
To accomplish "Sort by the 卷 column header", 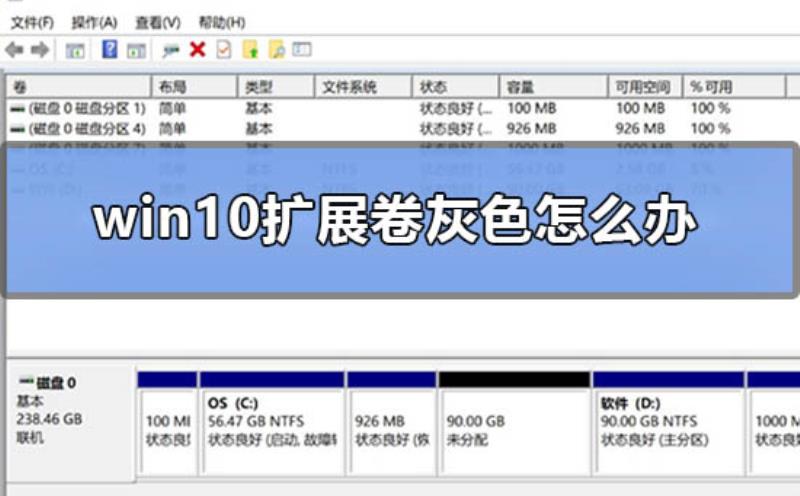I will tap(79, 87).
